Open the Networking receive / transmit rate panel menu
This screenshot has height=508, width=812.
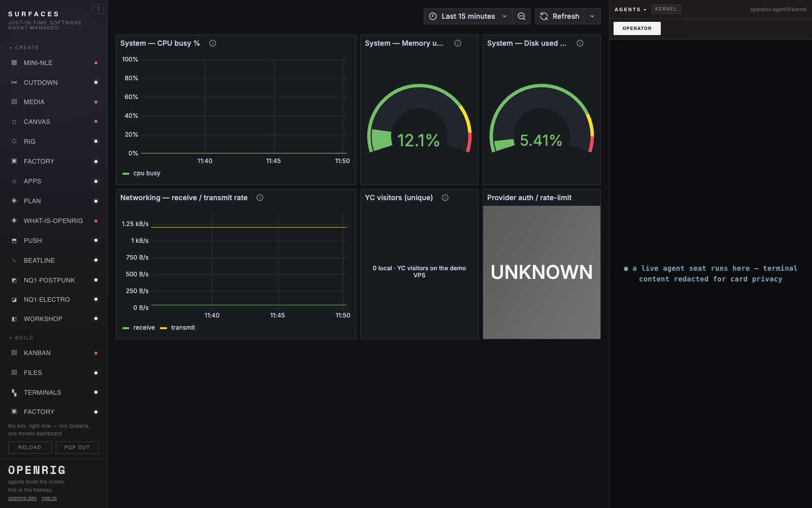tap(184, 198)
